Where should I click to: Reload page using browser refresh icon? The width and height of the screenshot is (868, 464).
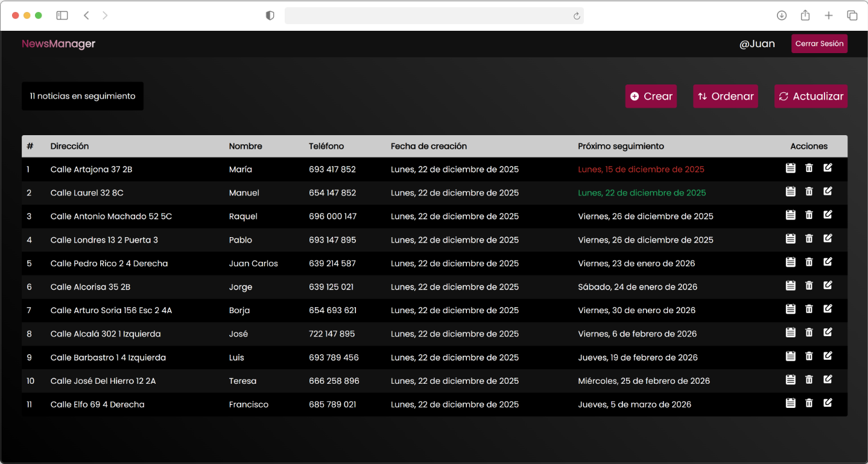(577, 16)
